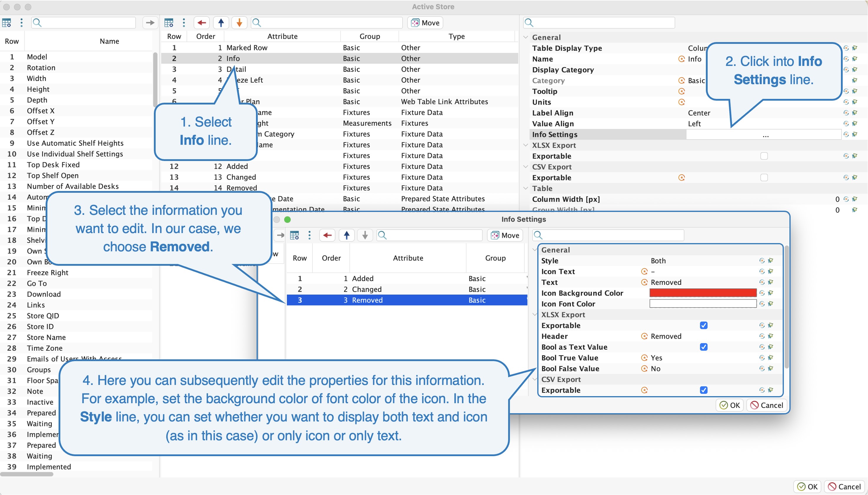The height and width of the screenshot is (495, 868).
Task: Collapse the Table section in properties panel
Action: click(526, 188)
